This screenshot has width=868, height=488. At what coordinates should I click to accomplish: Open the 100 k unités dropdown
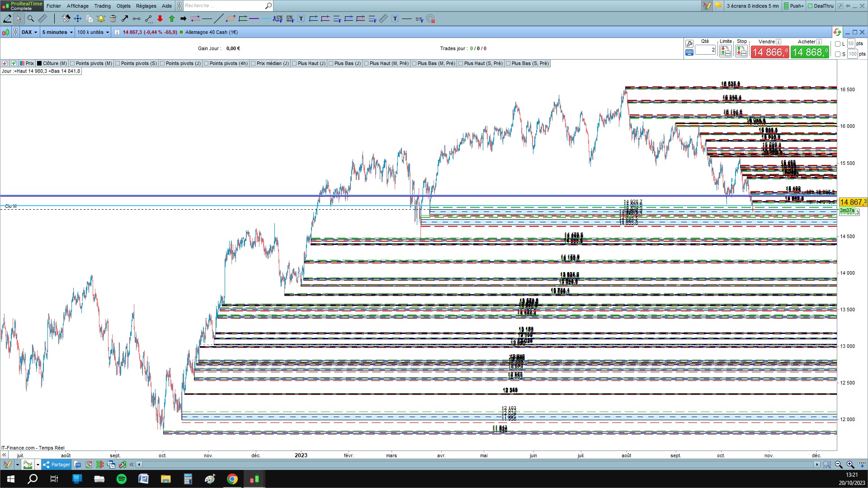pyautogui.click(x=93, y=32)
